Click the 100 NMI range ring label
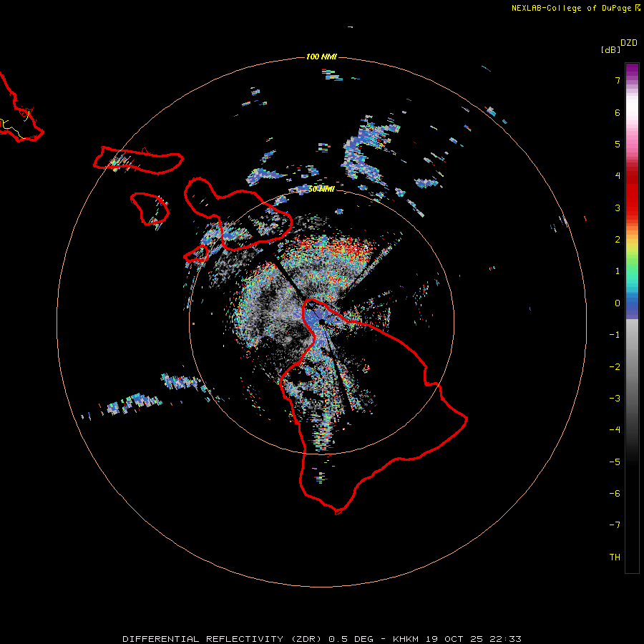This screenshot has width=644, height=644. pyautogui.click(x=321, y=57)
